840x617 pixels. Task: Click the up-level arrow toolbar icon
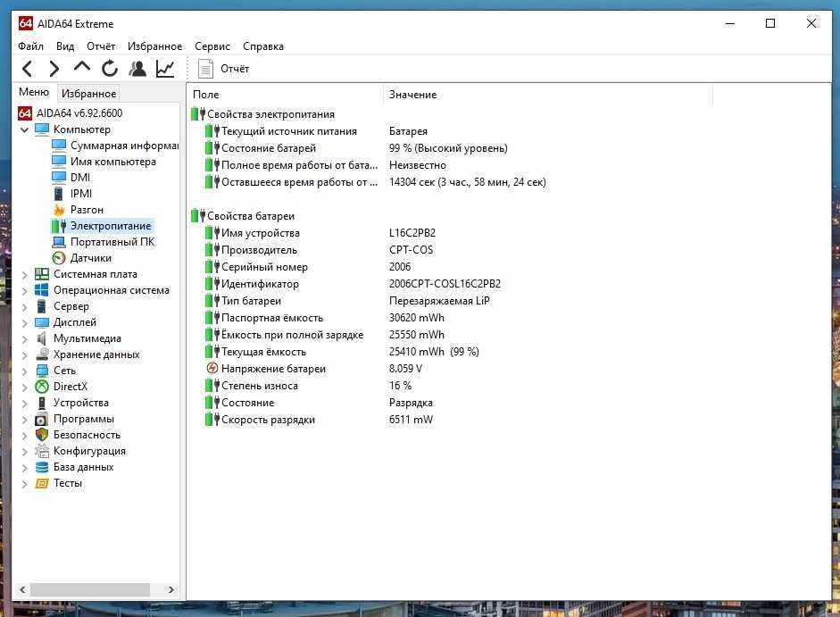point(82,67)
